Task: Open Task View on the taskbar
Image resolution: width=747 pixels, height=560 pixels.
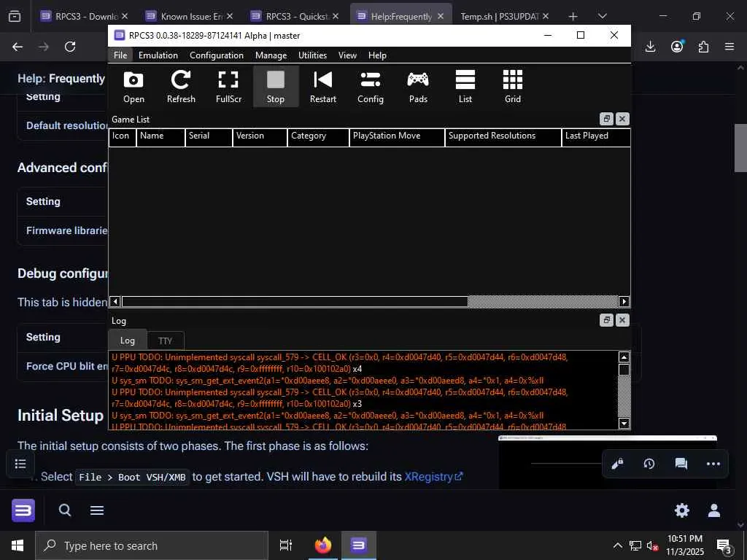Action: (286, 545)
